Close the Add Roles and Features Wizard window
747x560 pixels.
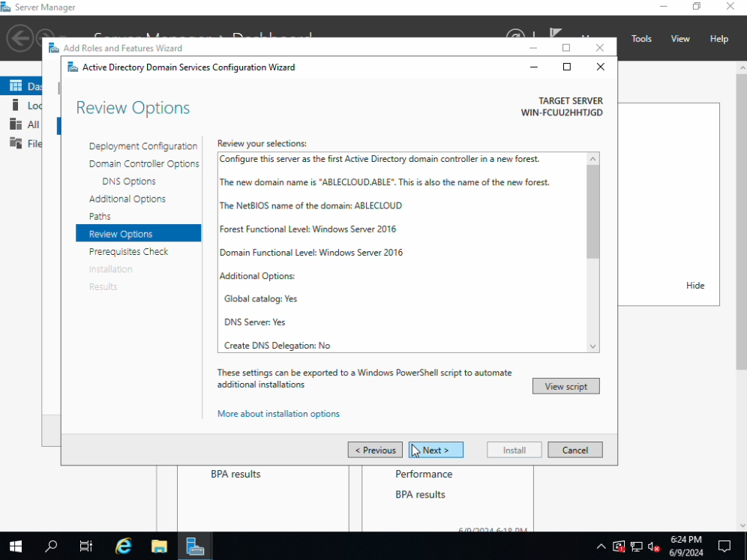point(600,48)
